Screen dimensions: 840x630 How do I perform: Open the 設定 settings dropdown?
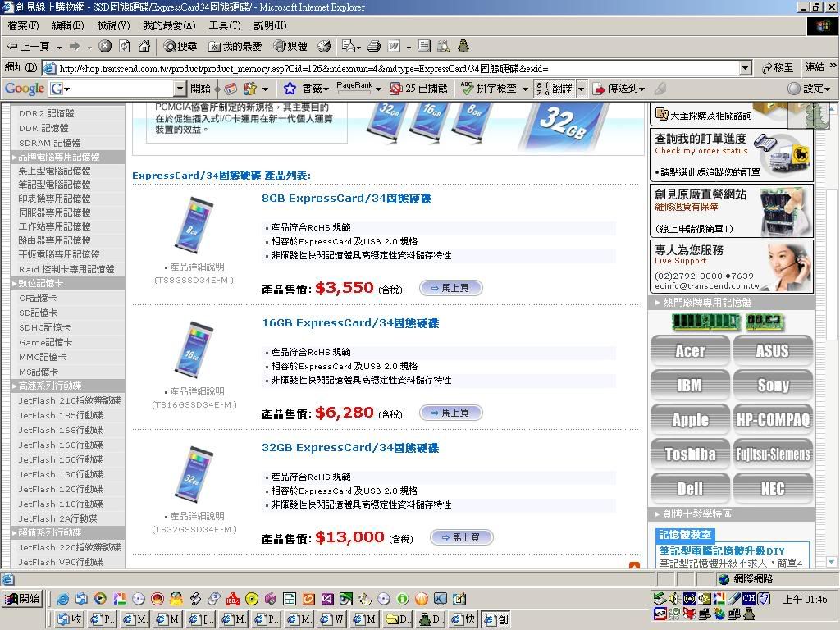tap(827, 89)
